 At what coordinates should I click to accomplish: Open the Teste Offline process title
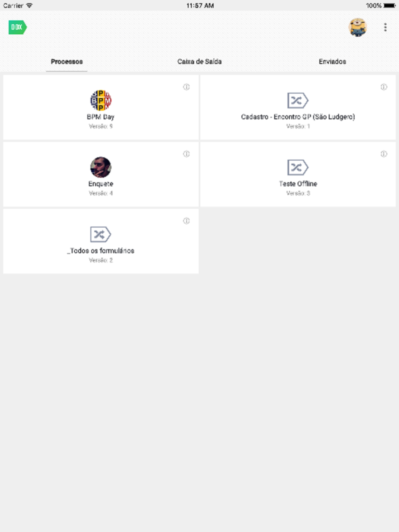pos(298,184)
